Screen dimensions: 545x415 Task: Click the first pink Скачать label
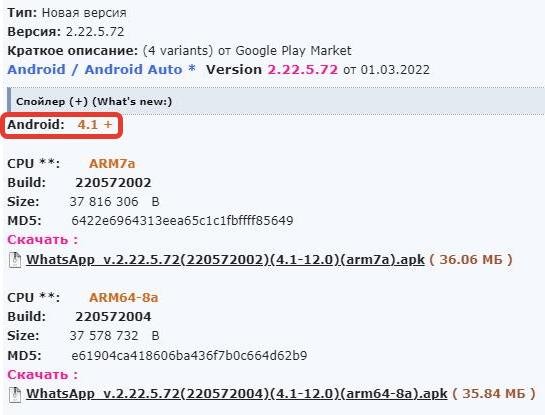pos(43,240)
